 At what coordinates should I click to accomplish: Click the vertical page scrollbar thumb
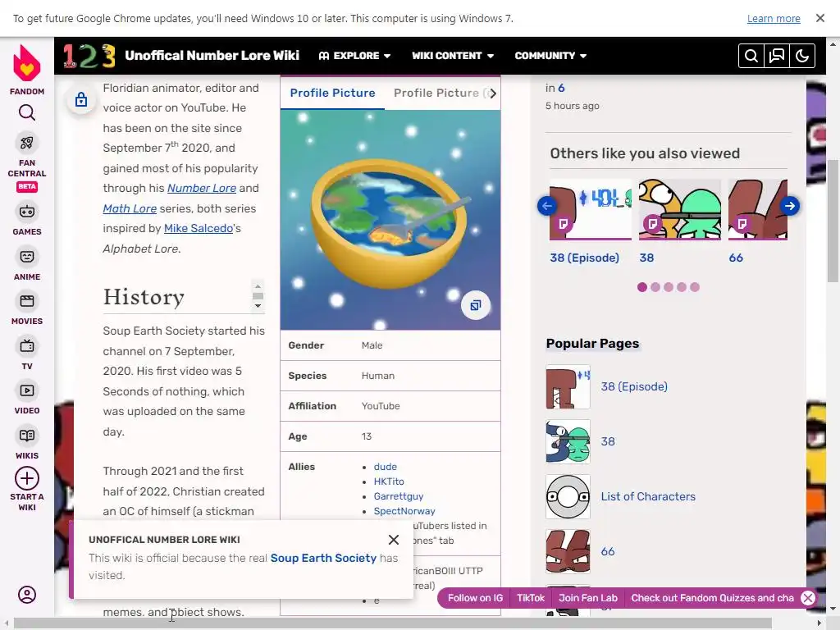[x=833, y=220]
